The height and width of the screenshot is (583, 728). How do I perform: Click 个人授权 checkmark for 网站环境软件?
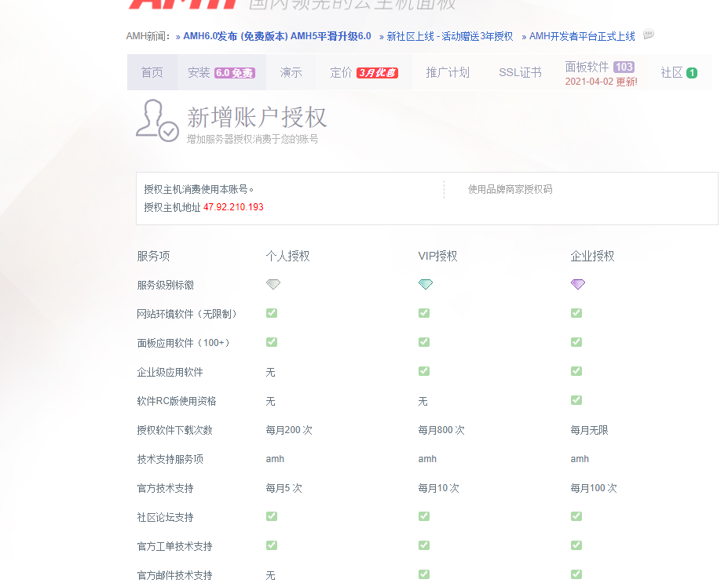pos(271,313)
